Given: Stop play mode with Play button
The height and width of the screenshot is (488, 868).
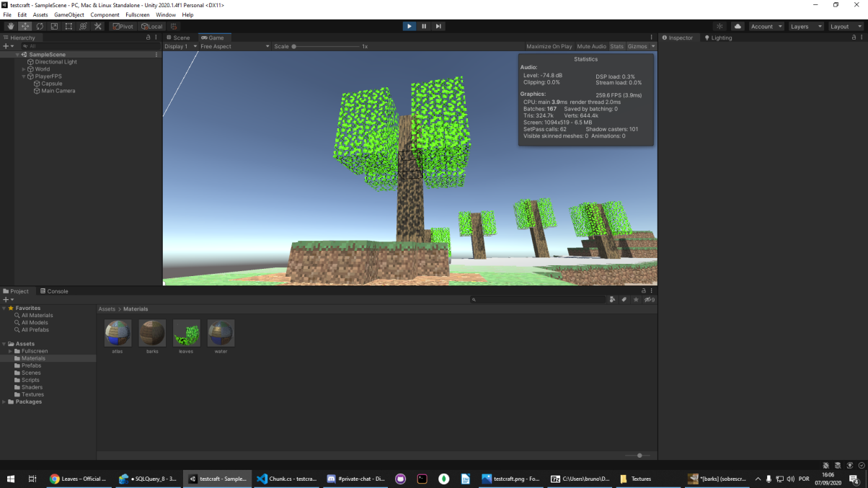Looking at the screenshot, I should tap(409, 26).
